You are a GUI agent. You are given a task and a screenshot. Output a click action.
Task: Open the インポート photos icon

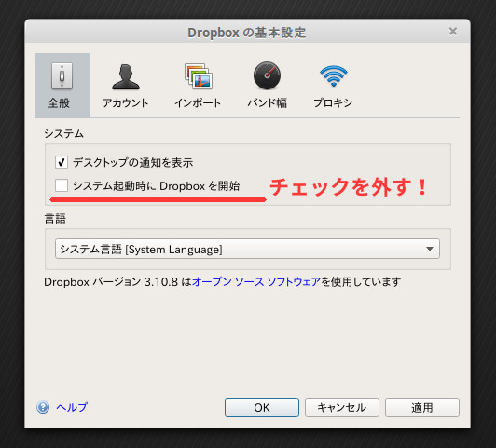click(x=199, y=75)
